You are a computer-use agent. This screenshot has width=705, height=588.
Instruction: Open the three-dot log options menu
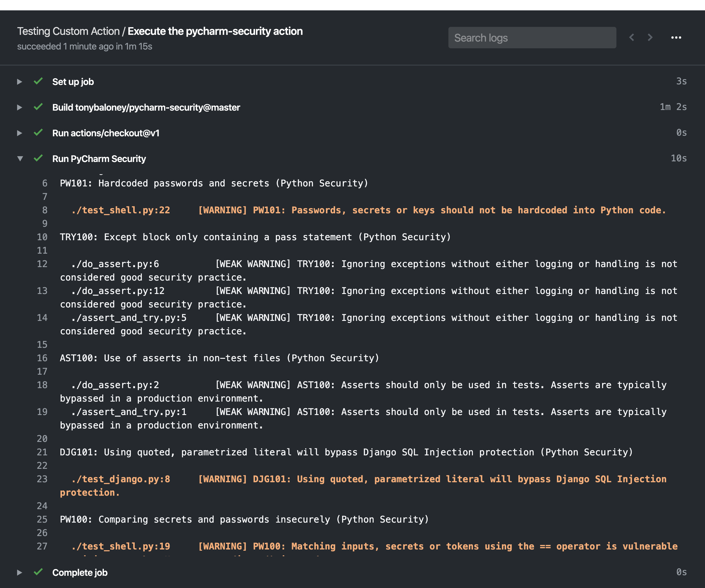676,38
